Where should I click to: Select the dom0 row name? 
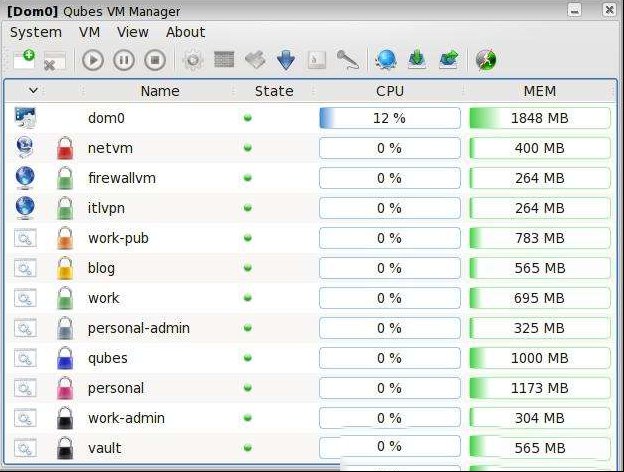[106, 118]
